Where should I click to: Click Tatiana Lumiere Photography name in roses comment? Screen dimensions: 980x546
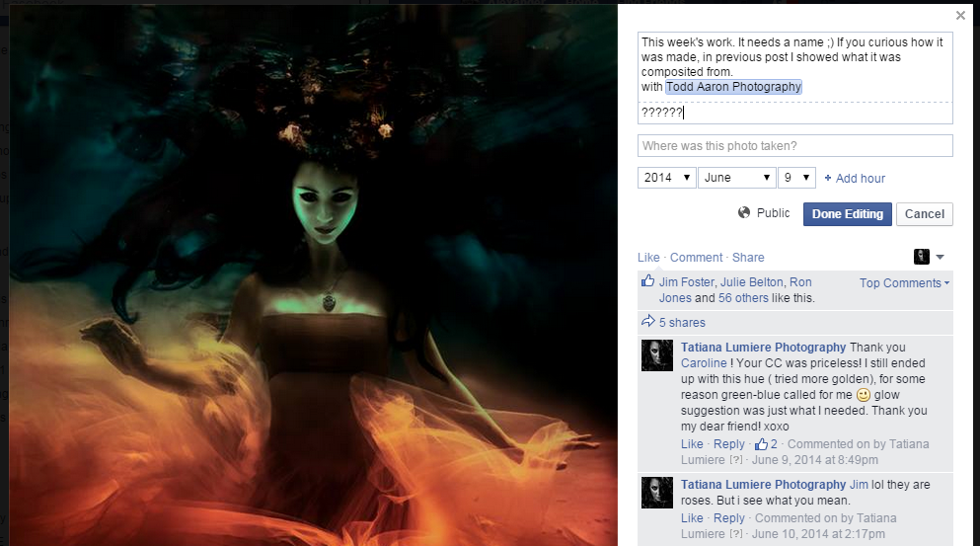pos(763,485)
